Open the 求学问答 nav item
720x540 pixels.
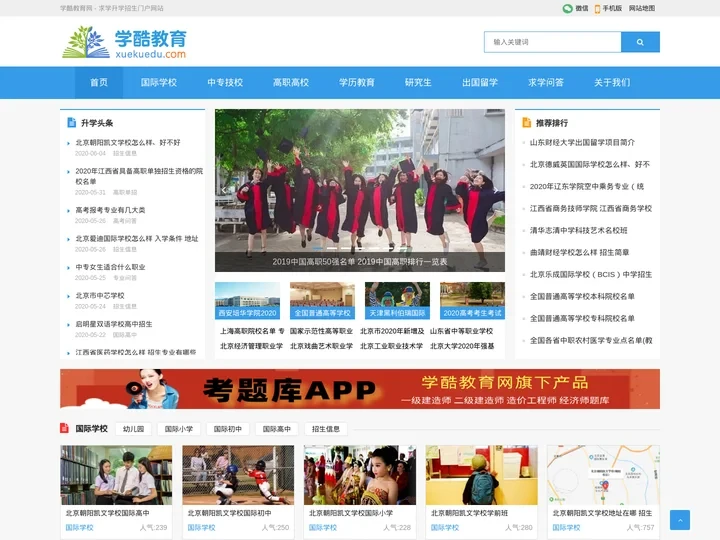pos(546,83)
